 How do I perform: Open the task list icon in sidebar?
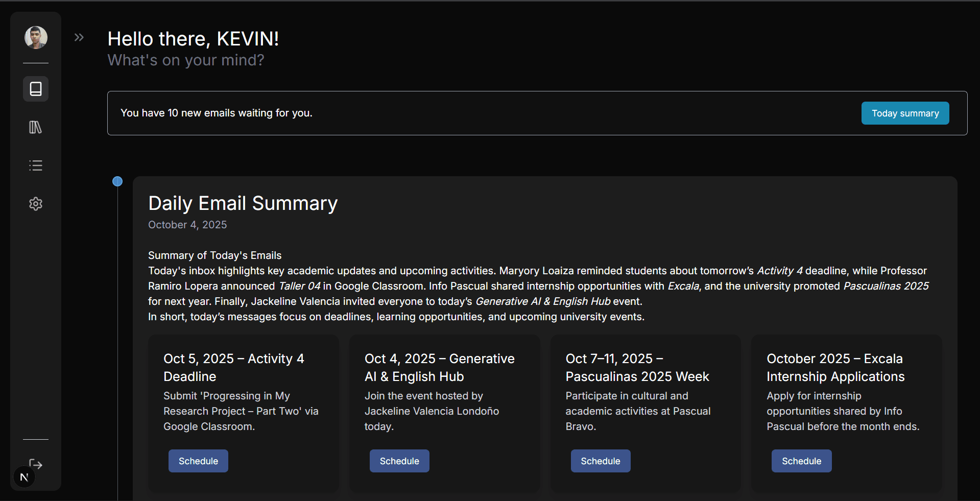[35, 165]
